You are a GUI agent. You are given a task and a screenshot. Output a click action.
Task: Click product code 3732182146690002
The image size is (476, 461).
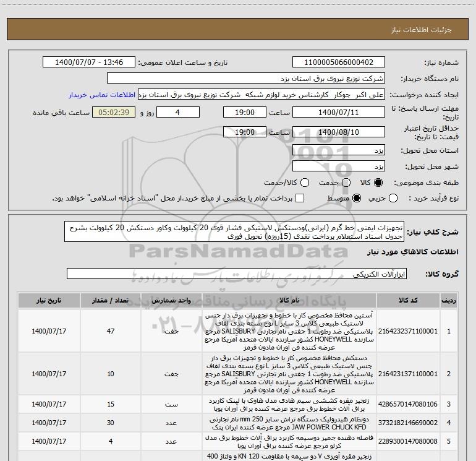[x=408, y=423]
